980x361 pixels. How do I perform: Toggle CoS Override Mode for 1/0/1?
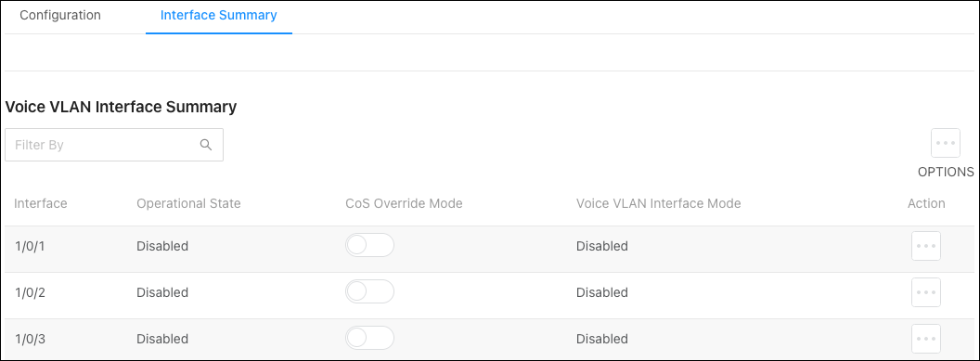point(369,245)
